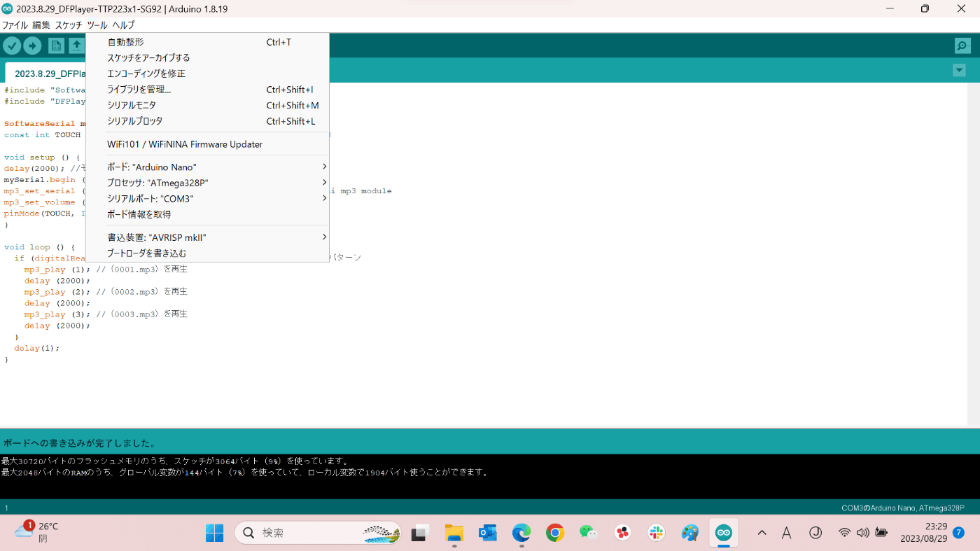Click the circular IME tray icon beside A

pyautogui.click(x=815, y=533)
